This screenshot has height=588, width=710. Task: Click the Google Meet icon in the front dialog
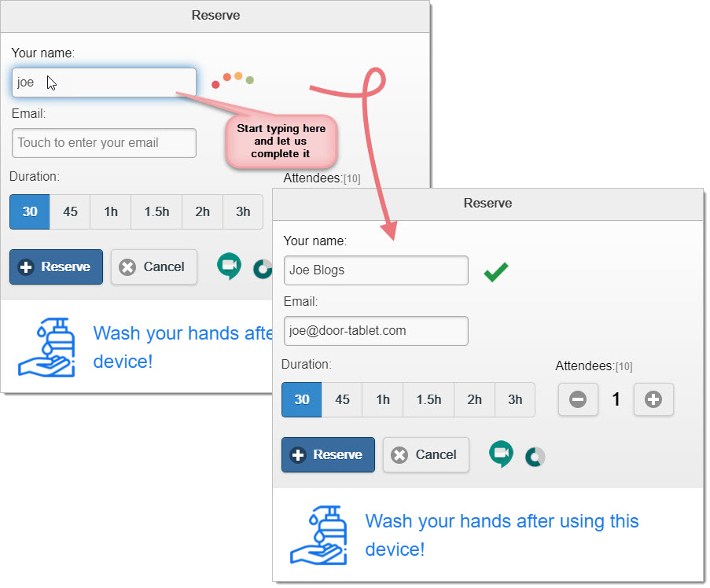tap(501, 454)
